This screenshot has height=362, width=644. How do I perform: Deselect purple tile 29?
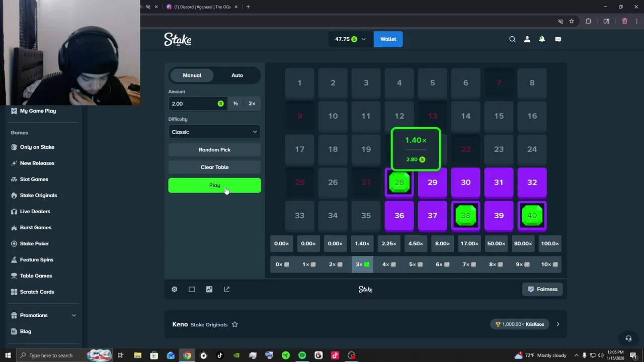coord(432,183)
